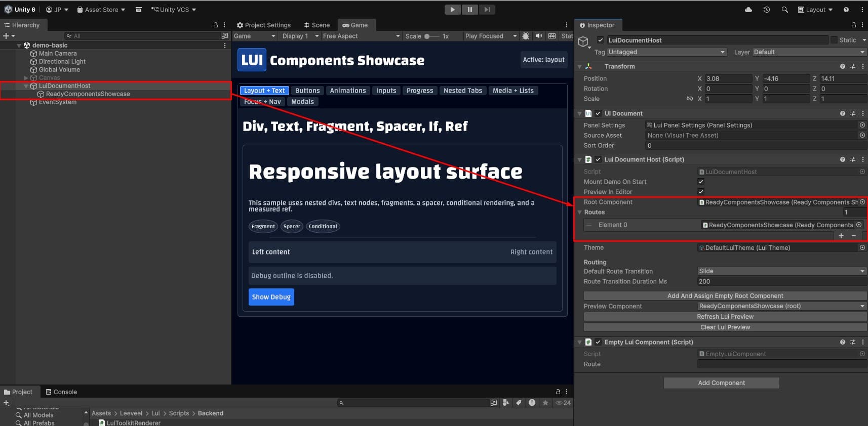Switch to the Console tab
This screenshot has height=426, width=868.
pyautogui.click(x=61, y=392)
